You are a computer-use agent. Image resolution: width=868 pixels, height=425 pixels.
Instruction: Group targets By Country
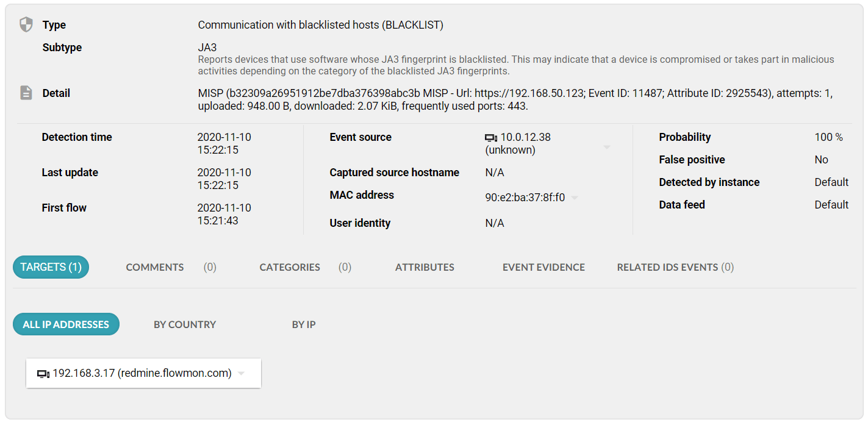pyautogui.click(x=185, y=324)
